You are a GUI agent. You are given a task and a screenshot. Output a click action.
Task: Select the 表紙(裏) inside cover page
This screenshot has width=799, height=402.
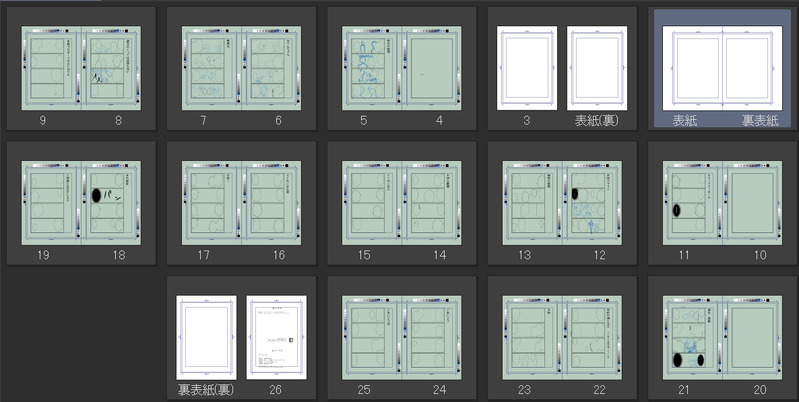click(x=597, y=68)
